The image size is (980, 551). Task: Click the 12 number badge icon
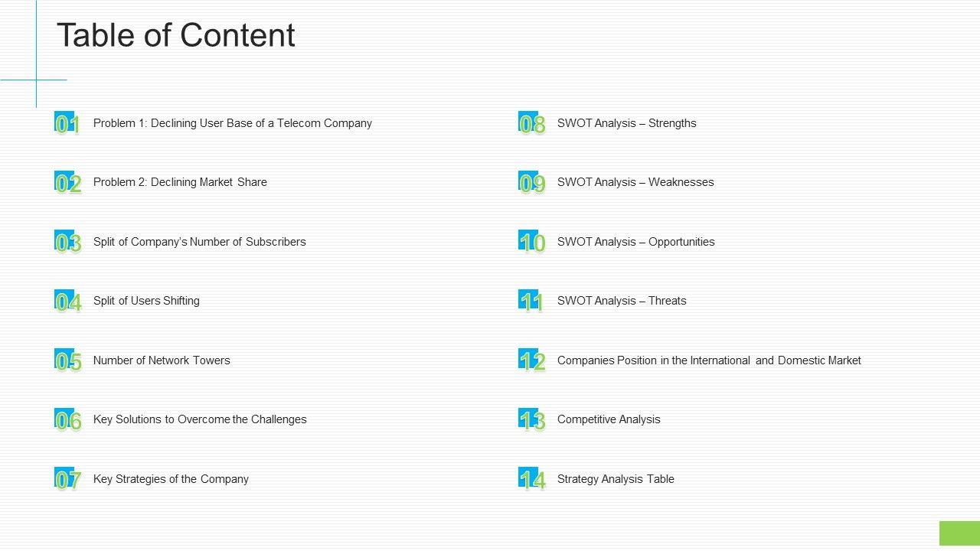click(x=532, y=361)
